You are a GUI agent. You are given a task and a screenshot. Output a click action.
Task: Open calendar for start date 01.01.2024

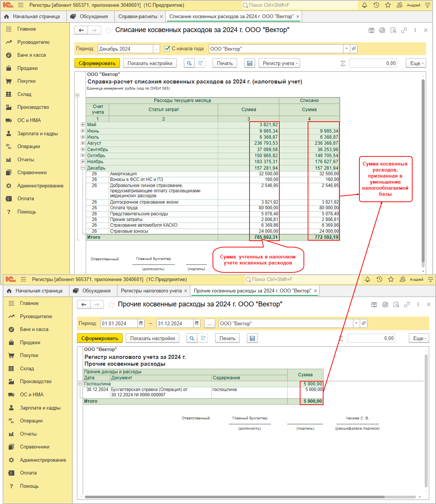[141, 323]
